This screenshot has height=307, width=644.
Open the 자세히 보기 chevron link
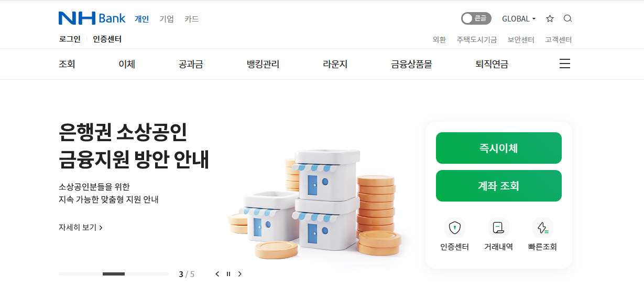(81, 228)
